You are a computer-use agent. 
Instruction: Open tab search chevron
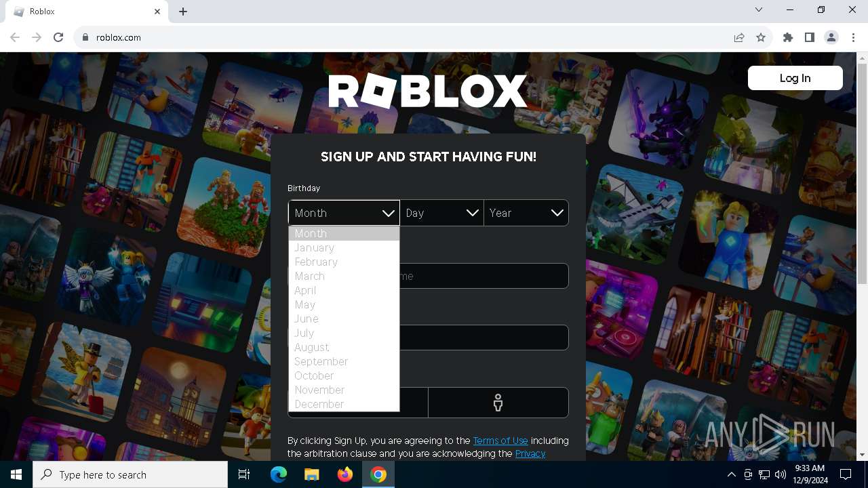coord(759,10)
